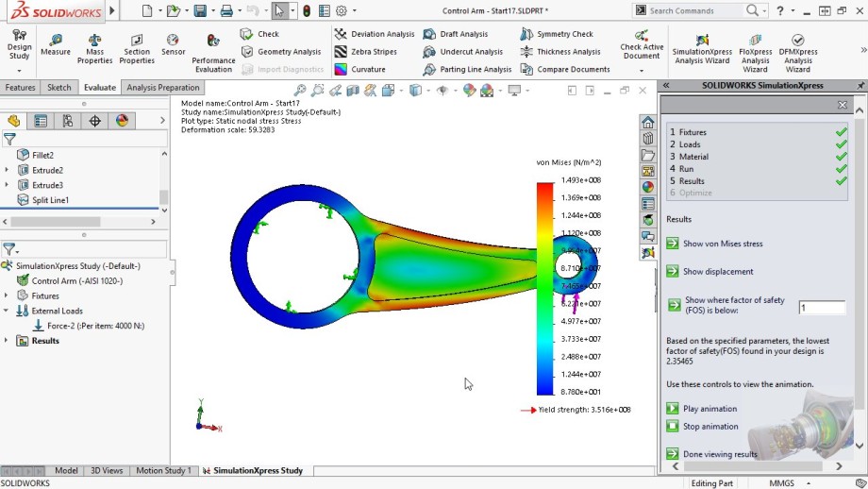This screenshot has width=868, height=489.
Task: Expand the Fixtures tree item
Action: point(8,295)
